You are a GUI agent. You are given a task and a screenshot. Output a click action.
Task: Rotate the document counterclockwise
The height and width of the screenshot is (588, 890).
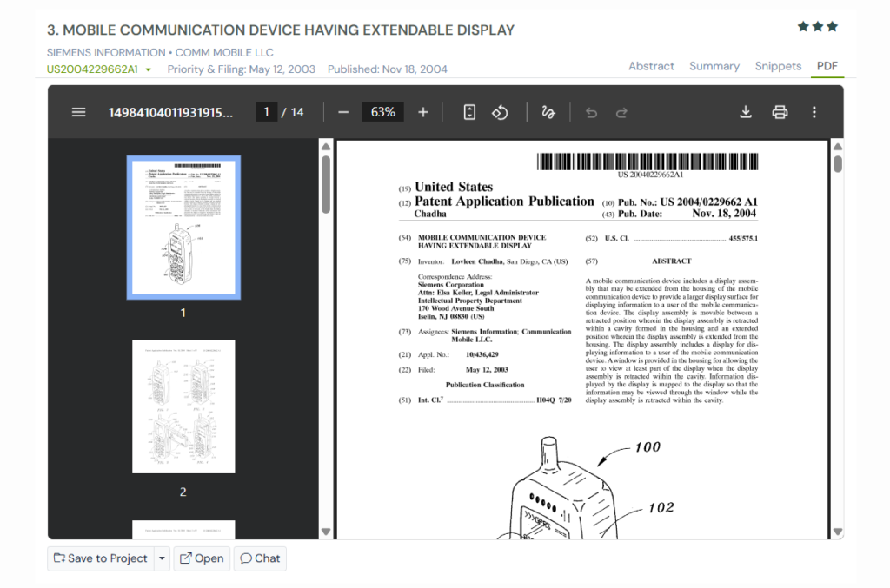501,111
